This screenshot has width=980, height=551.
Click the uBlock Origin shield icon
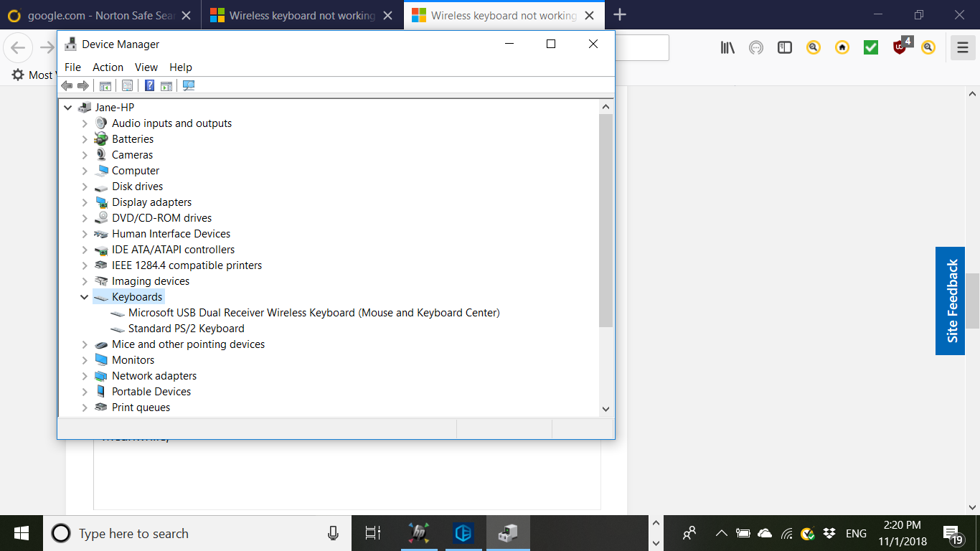[x=900, y=47]
